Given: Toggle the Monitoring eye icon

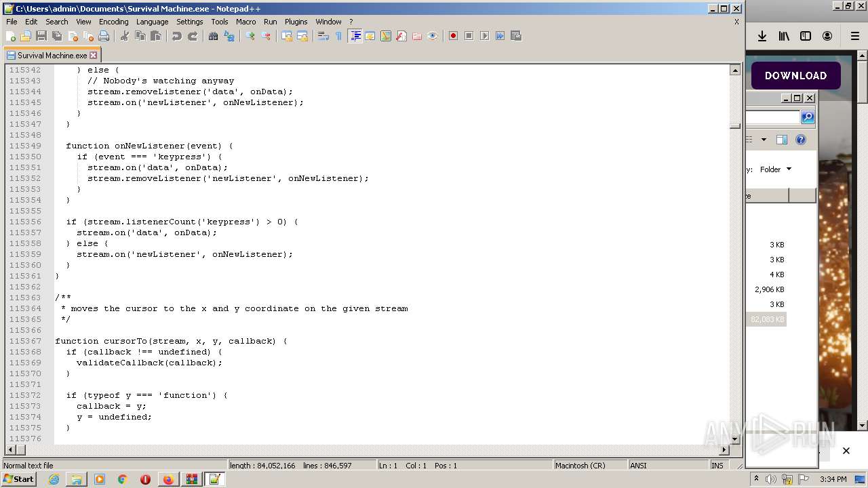Looking at the screenshot, I should pyautogui.click(x=433, y=36).
